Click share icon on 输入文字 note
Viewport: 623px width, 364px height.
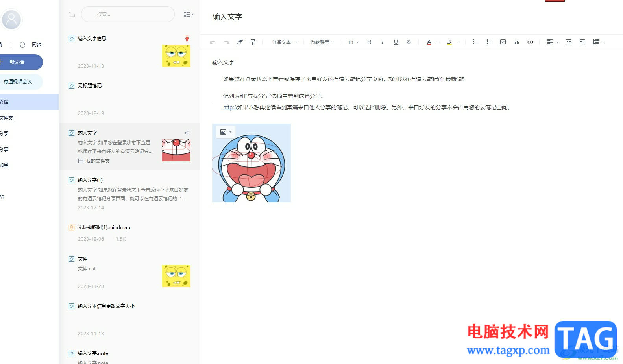(x=187, y=133)
